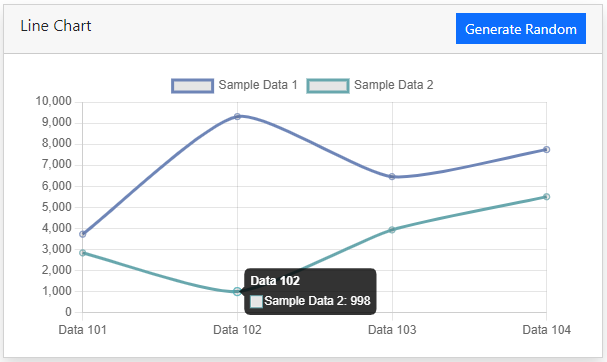This screenshot has height=362, width=607.
Task: Click the Data 103 axis label
Action: tap(392, 330)
